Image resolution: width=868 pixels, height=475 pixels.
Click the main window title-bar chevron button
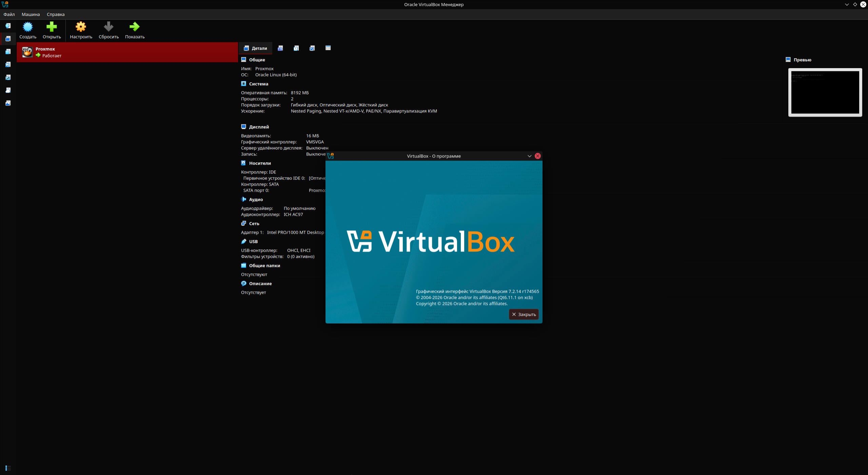pyautogui.click(x=847, y=4)
